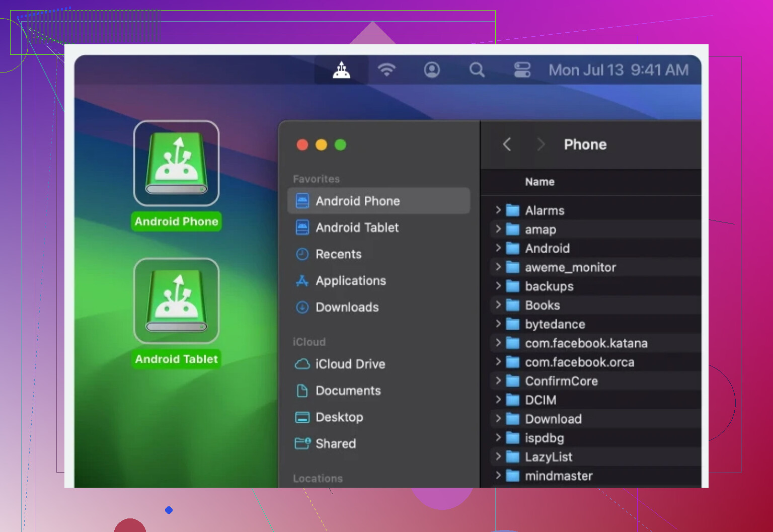Select the Download folder name
Image resolution: width=773 pixels, height=532 pixels.
click(x=553, y=419)
